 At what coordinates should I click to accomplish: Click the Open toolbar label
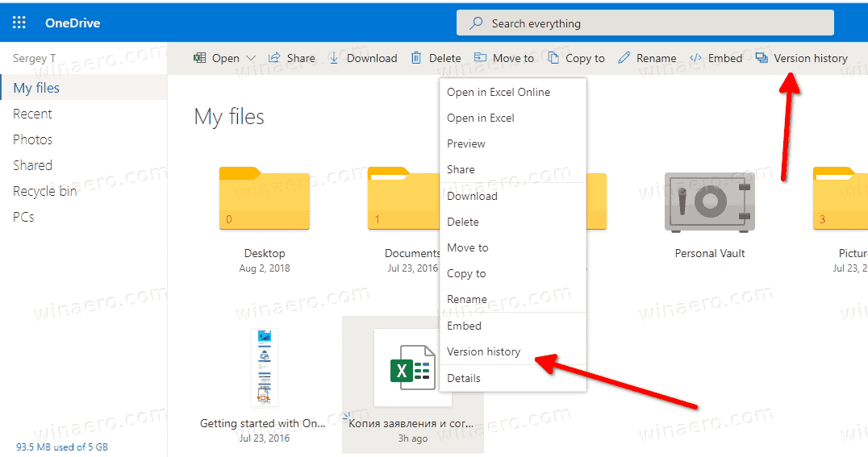226,58
